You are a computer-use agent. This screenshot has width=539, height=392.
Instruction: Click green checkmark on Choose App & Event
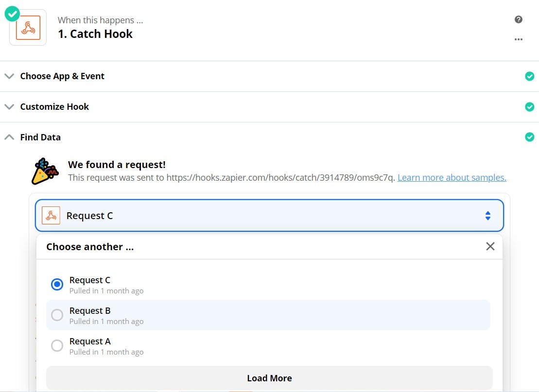click(x=529, y=76)
